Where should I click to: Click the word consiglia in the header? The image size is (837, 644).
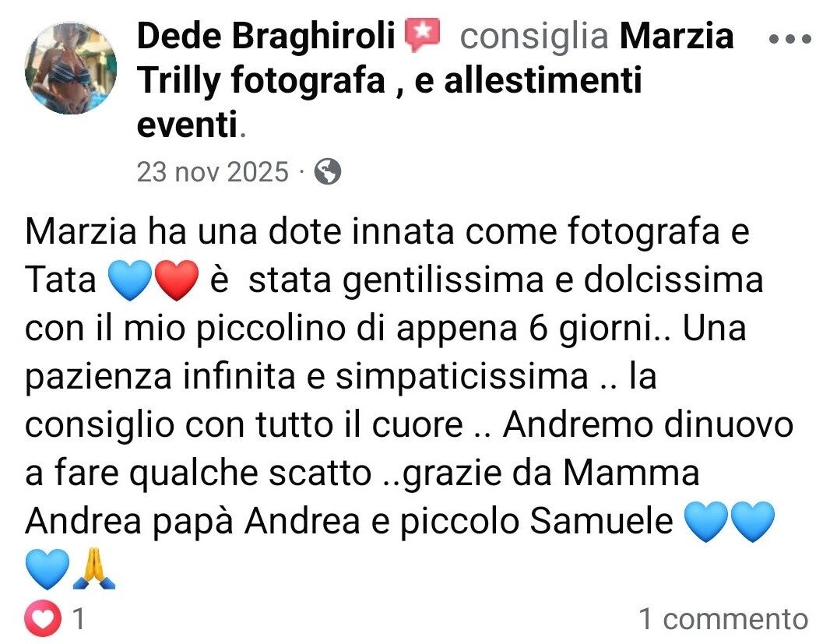[534, 36]
